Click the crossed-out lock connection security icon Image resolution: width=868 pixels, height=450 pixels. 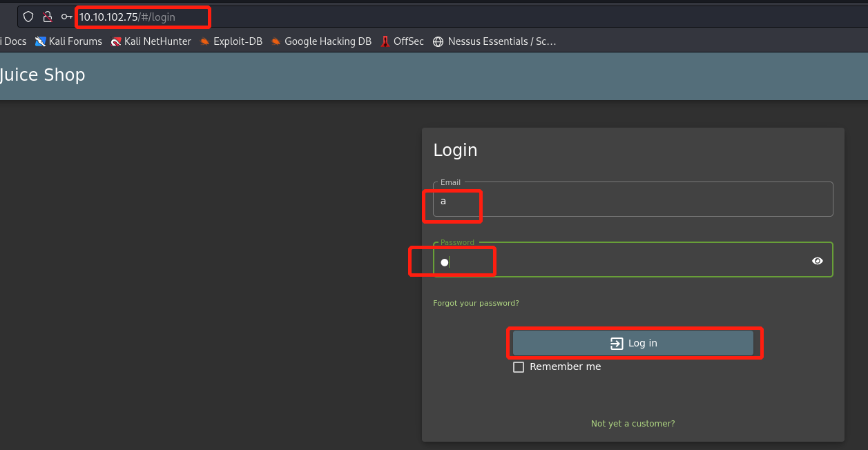[48, 17]
